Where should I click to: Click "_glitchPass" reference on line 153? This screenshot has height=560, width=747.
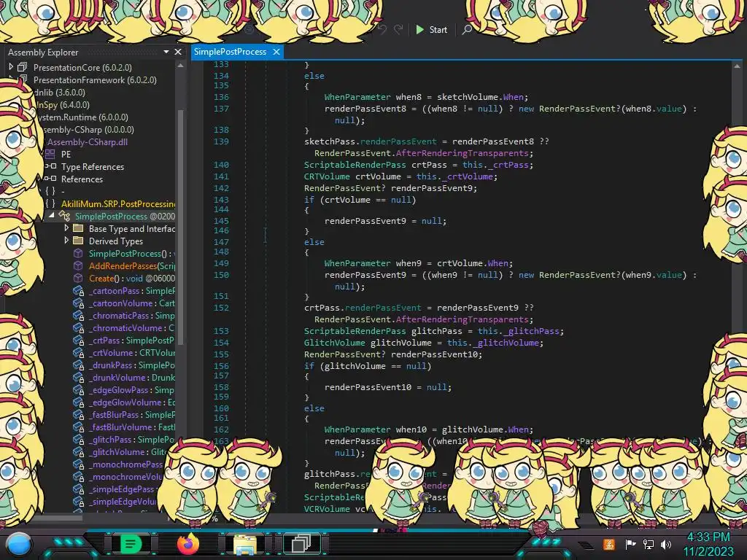531,331
